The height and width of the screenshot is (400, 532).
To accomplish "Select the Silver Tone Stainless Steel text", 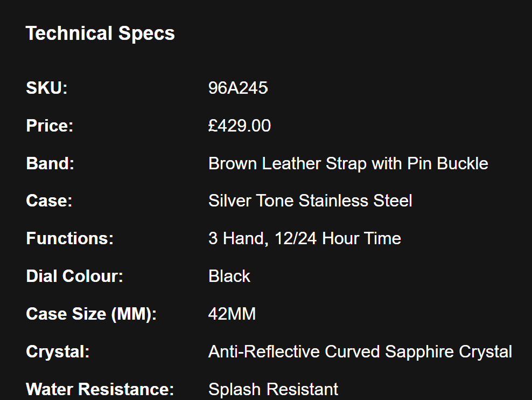I will [310, 201].
